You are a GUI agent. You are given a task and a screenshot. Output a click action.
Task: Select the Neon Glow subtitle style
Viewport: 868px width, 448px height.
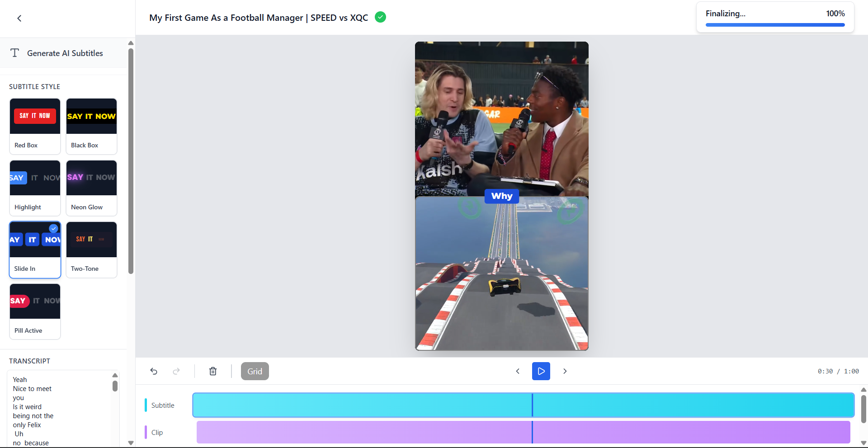[x=91, y=188]
